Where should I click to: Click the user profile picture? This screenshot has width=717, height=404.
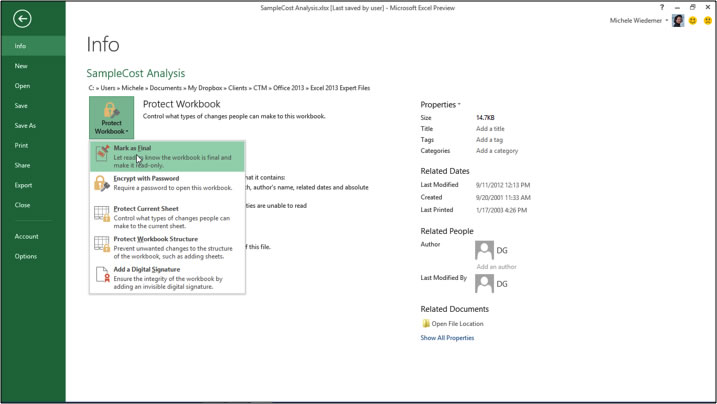(678, 20)
